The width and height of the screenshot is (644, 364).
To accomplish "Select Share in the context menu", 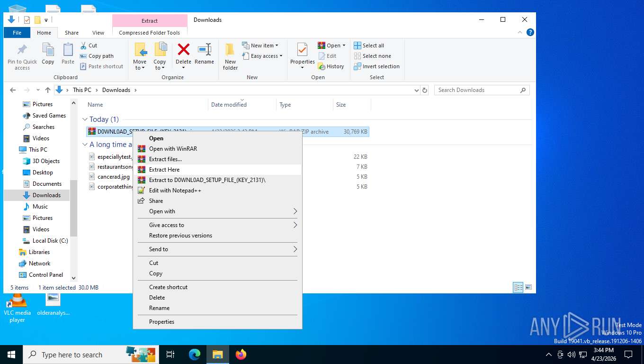I will [217, 201].
